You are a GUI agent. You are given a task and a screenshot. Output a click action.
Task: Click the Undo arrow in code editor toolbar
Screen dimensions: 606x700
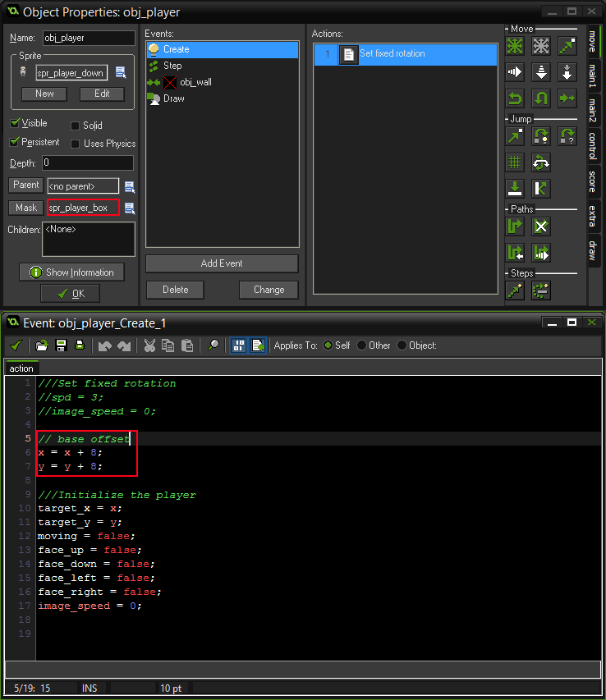tap(104, 345)
